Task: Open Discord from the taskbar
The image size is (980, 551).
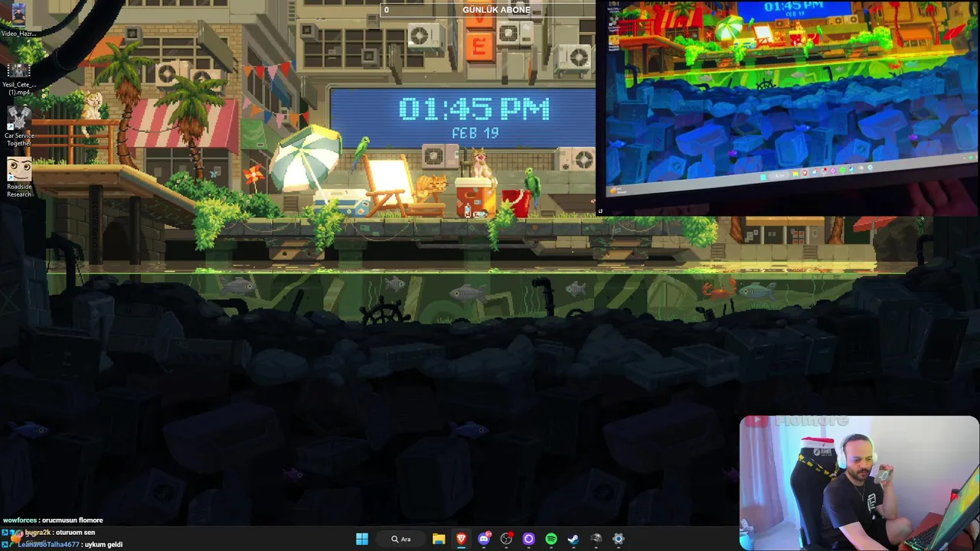Action: point(484,539)
